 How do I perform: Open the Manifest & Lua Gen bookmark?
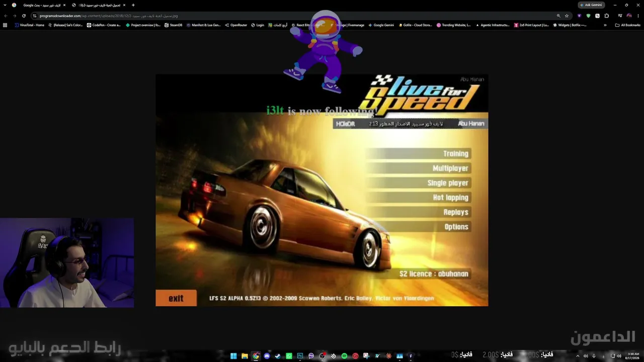point(204,25)
